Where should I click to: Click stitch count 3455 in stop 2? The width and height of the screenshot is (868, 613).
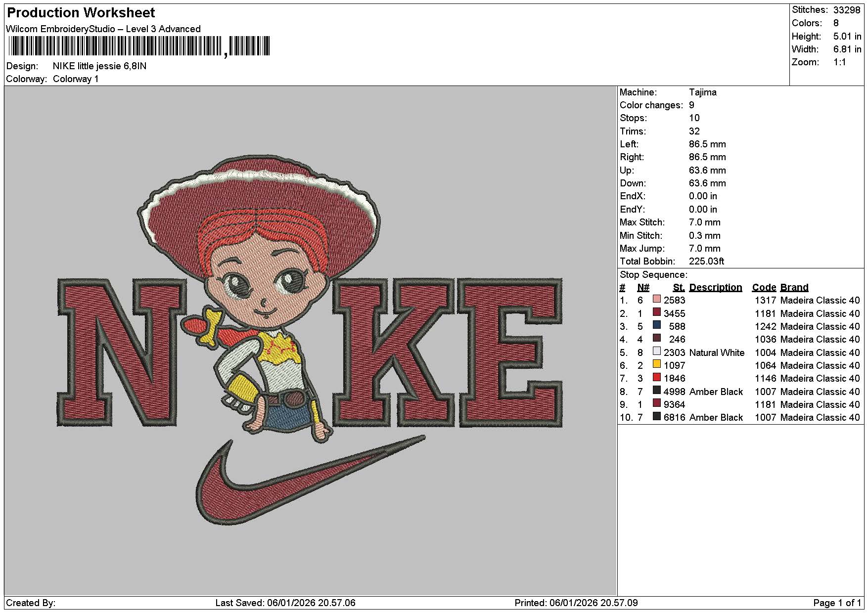[675, 313]
